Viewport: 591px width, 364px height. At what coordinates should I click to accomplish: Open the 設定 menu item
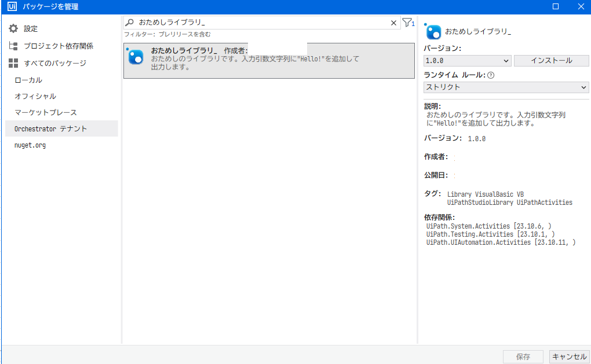coord(31,28)
